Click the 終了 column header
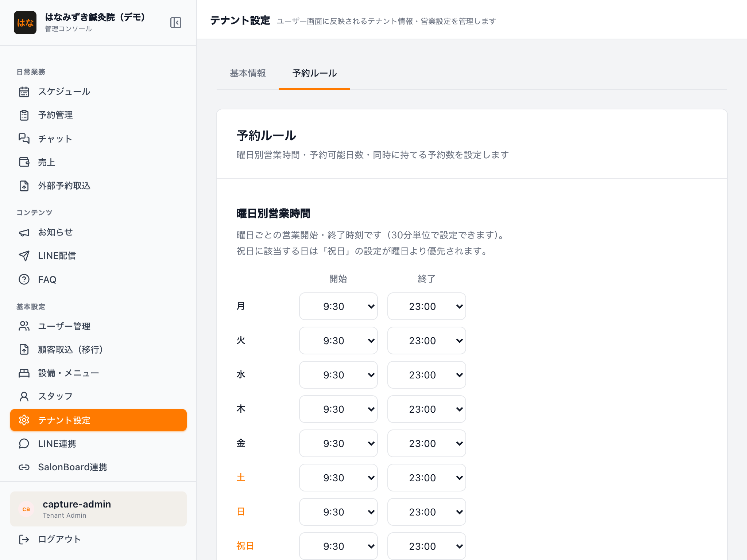747x560 pixels. [x=426, y=279]
